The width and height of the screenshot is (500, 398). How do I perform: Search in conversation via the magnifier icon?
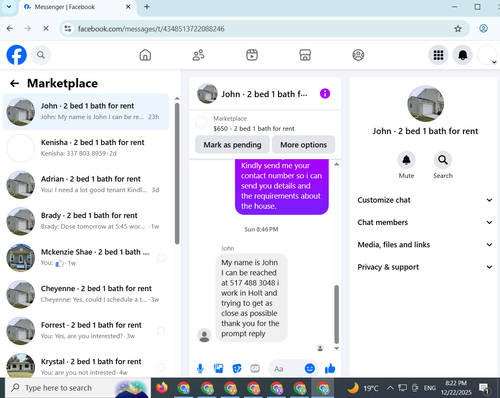tap(443, 160)
